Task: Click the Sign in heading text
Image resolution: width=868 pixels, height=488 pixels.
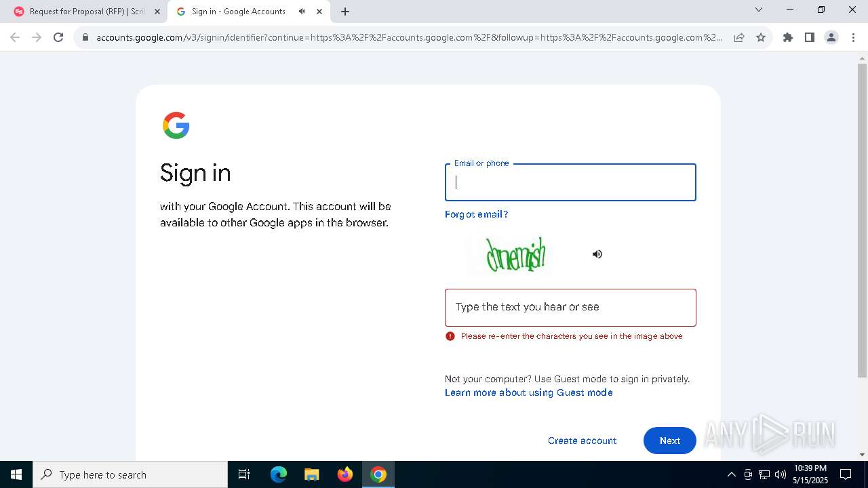Action: click(195, 174)
